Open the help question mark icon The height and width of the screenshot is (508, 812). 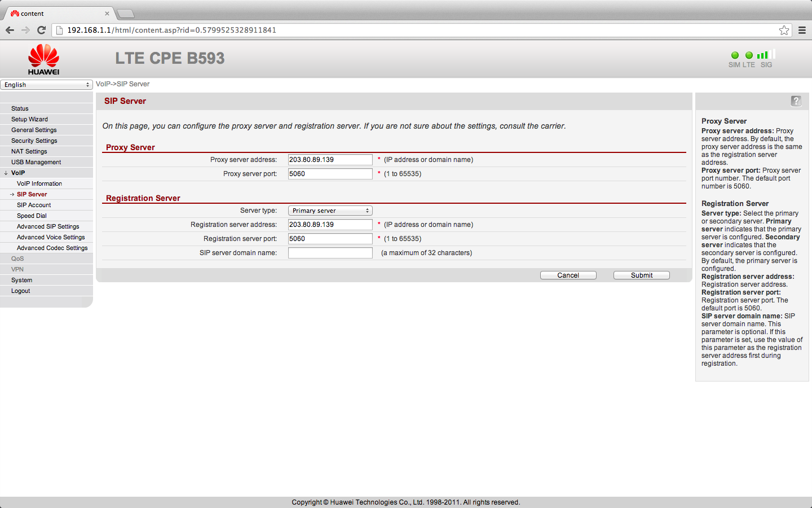pyautogui.click(x=796, y=101)
